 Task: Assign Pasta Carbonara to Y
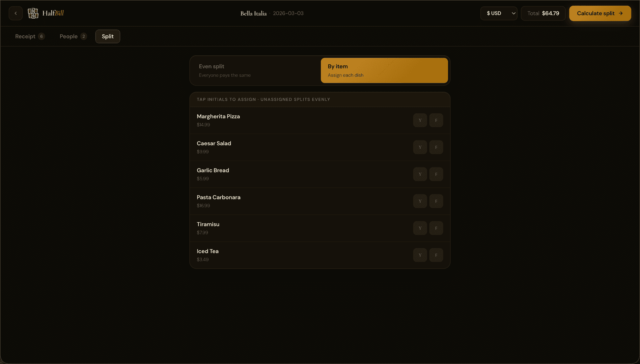tap(420, 201)
